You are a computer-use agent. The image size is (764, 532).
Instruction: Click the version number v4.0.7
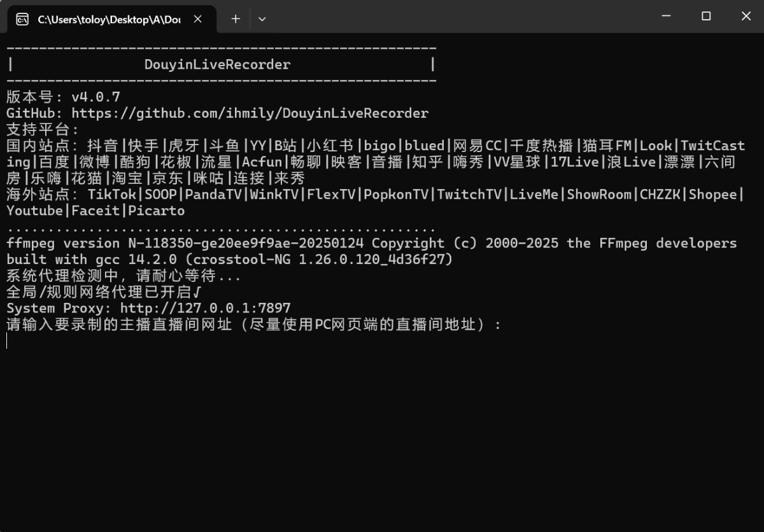95,97
